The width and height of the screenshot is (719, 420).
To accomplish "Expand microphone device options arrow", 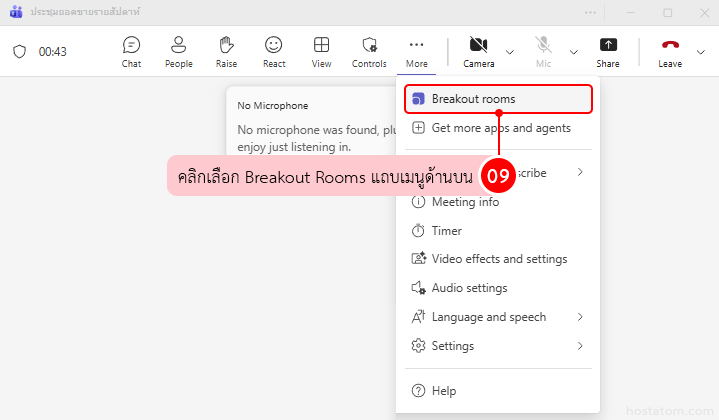I will tap(574, 52).
